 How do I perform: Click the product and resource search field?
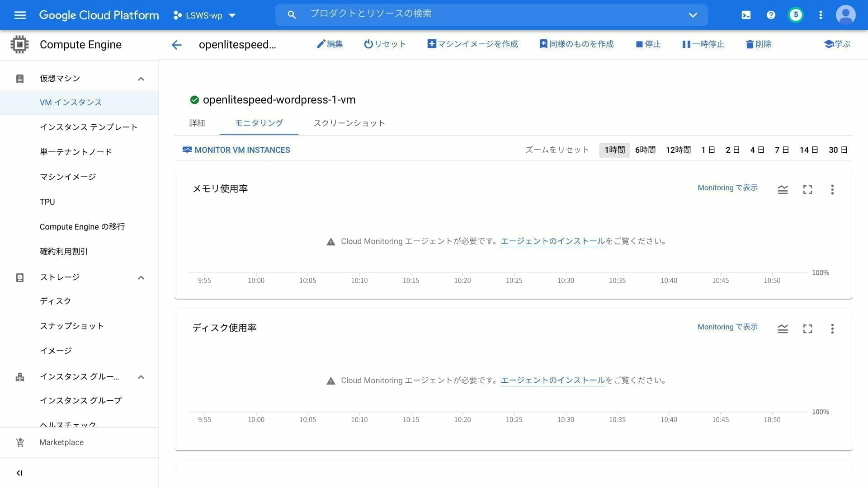491,14
